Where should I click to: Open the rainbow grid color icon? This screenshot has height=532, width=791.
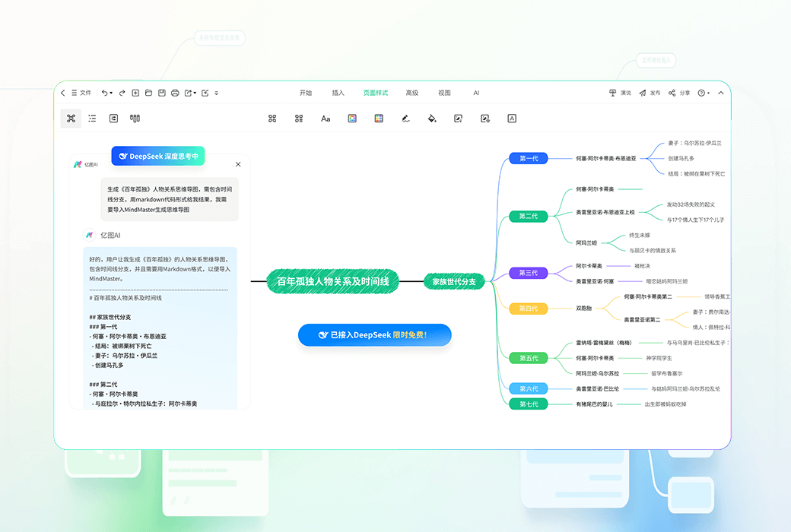(x=379, y=119)
